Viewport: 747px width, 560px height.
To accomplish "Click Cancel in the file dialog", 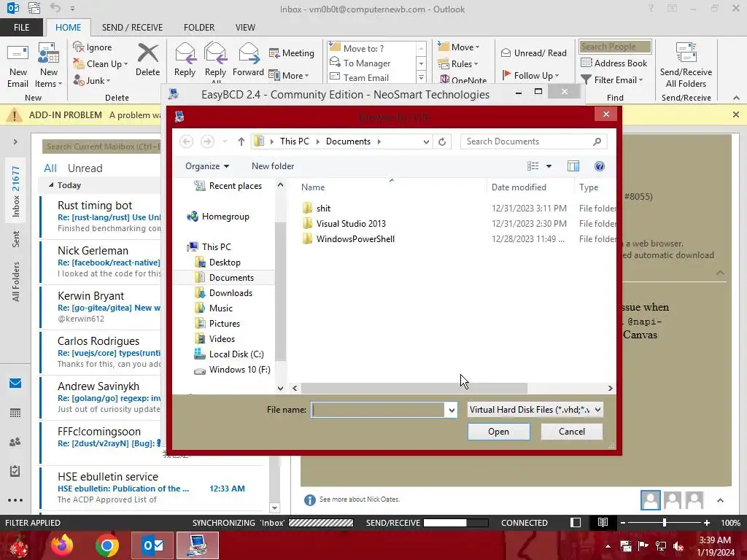I will [x=571, y=432].
